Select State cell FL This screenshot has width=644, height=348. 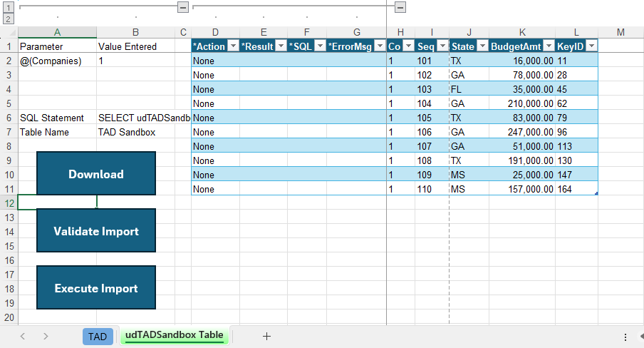pyautogui.click(x=469, y=89)
